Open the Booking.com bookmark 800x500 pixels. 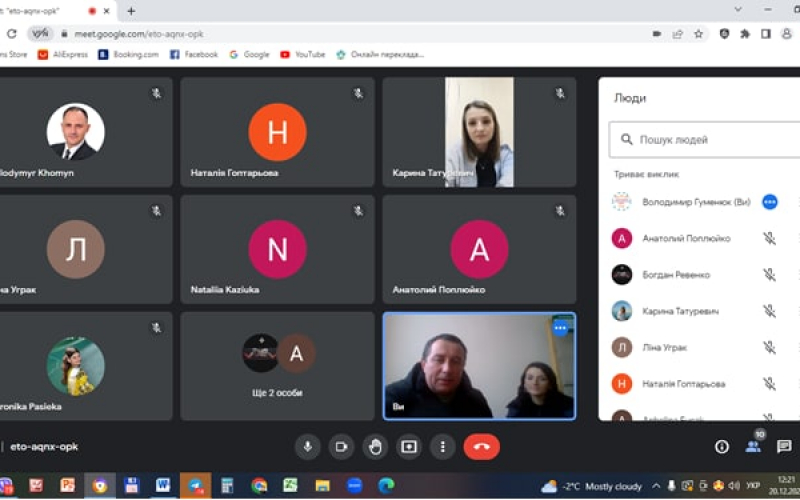pos(129,55)
